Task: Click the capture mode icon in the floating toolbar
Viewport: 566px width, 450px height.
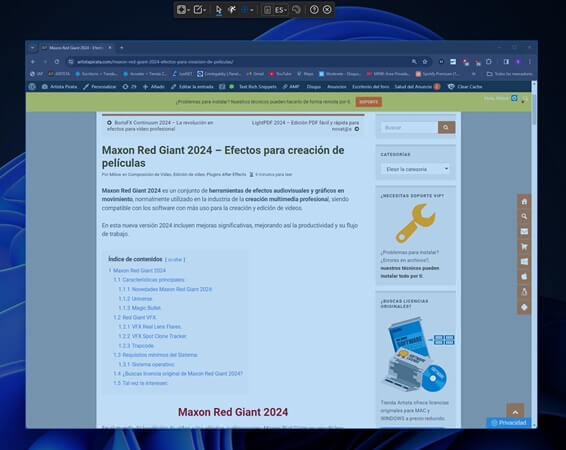Action: pyautogui.click(x=181, y=10)
